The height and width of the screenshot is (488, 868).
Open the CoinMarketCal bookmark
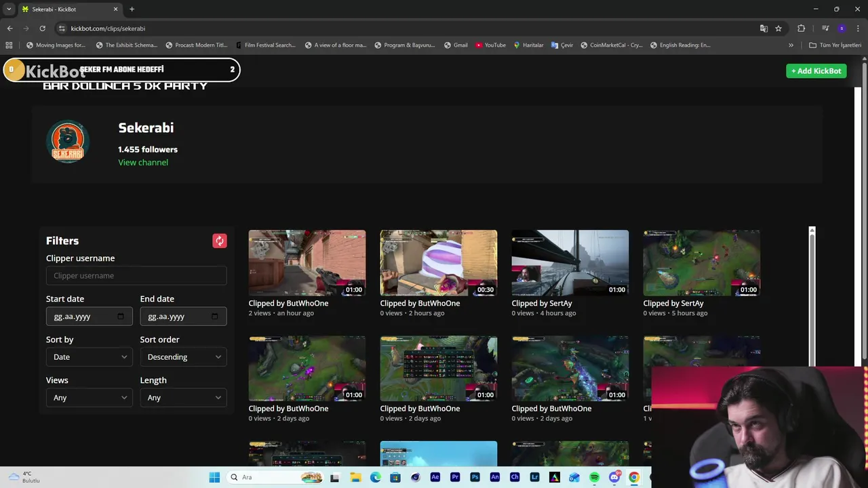(610, 45)
